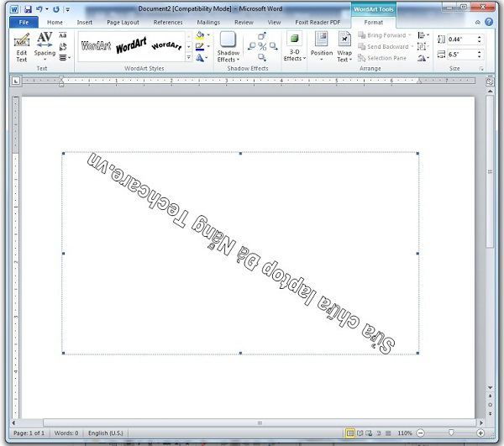Nudge shadow down icon

(262, 58)
